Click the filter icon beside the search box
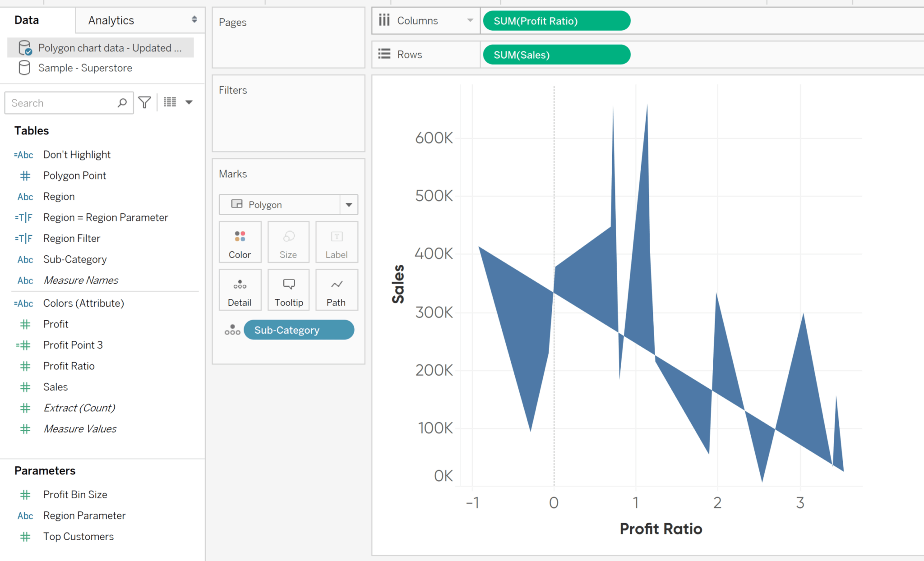The height and width of the screenshot is (561, 924). [x=143, y=102]
